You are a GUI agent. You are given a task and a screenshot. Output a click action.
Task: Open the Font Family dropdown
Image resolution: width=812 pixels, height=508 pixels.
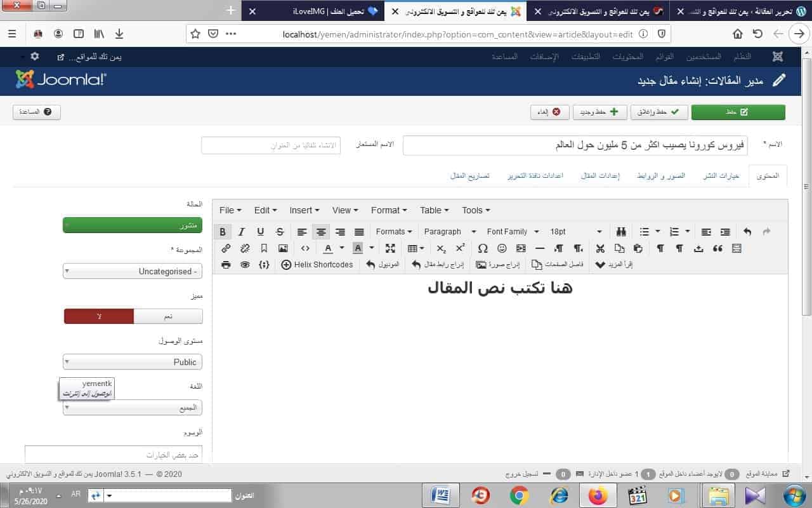(513, 232)
